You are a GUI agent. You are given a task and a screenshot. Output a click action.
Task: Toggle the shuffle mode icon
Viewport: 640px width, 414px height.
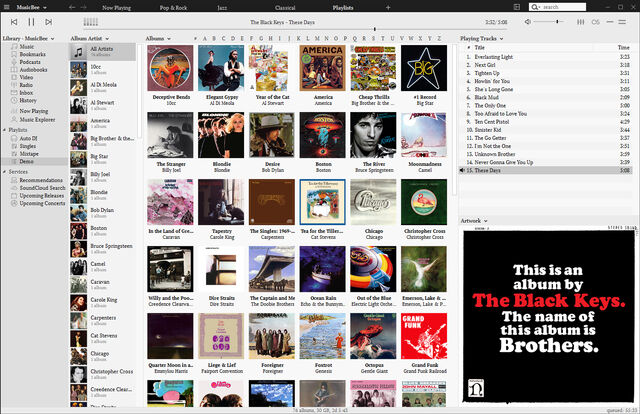pos(622,22)
